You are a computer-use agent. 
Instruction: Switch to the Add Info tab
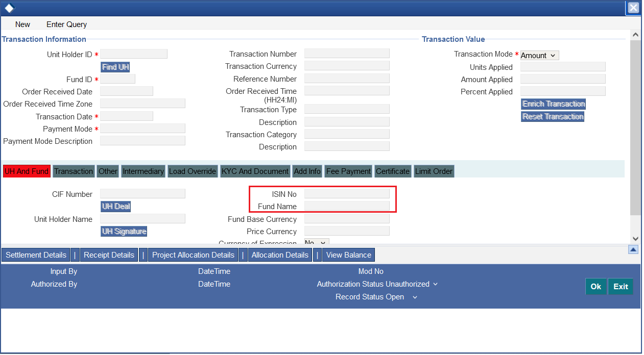point(307,171)
